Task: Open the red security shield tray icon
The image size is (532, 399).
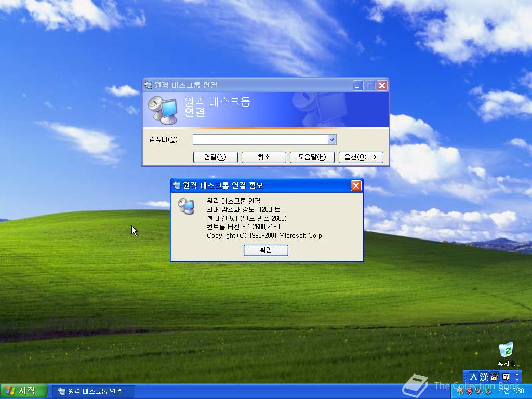Action: click(x=469, y=391)
